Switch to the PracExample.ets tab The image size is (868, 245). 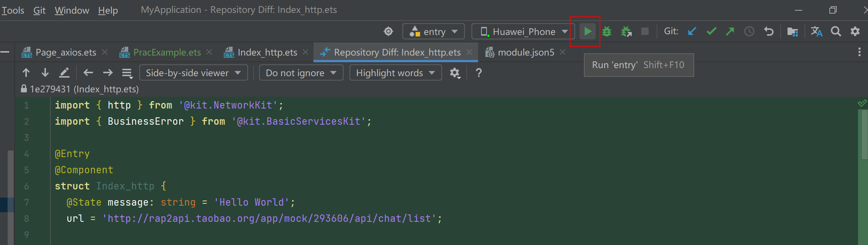click(167, 52)
